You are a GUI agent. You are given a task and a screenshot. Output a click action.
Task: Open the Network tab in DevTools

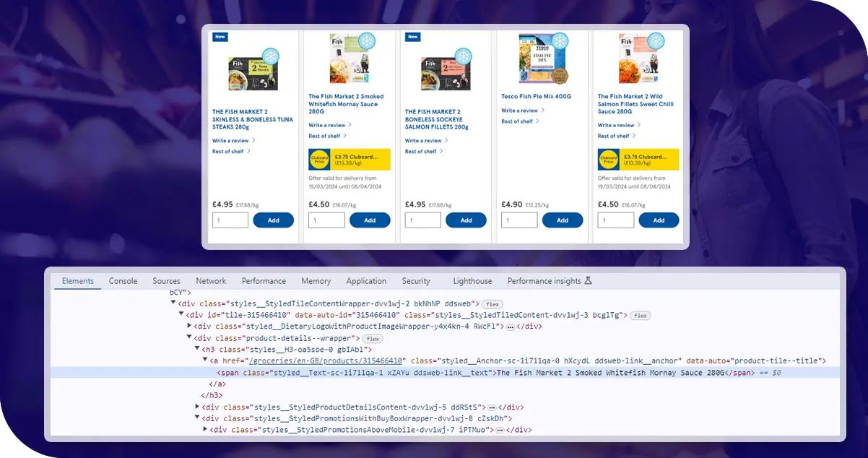pos(211,281)
